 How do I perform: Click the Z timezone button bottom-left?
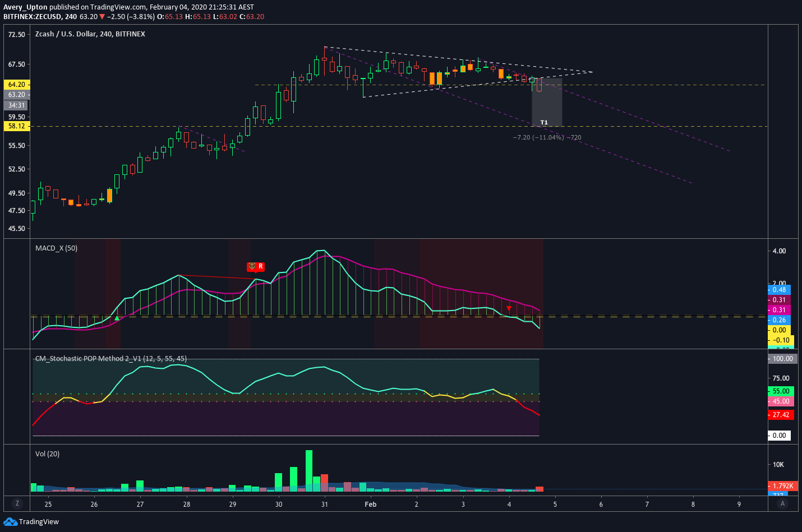[x=17, y=503]
